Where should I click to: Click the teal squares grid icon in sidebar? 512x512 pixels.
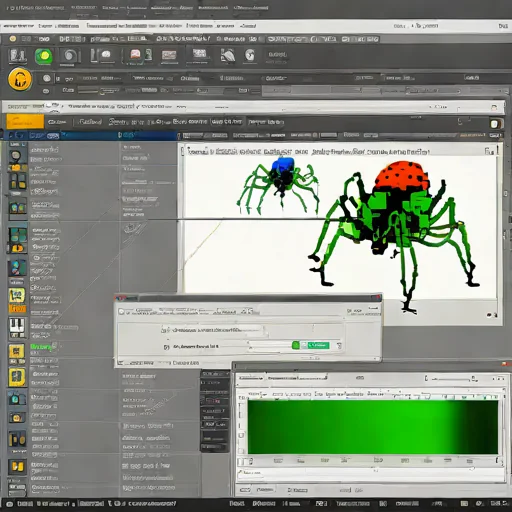point(18,235)
